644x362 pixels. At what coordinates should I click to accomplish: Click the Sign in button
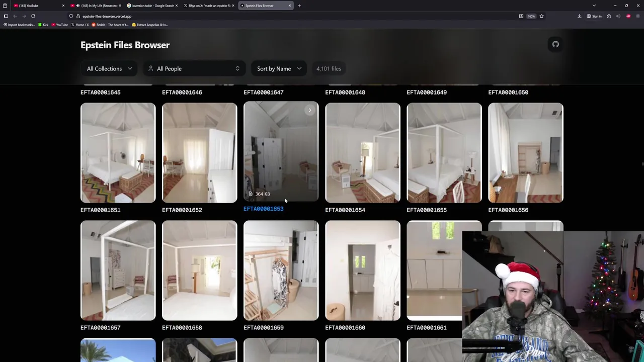point(594,16)
